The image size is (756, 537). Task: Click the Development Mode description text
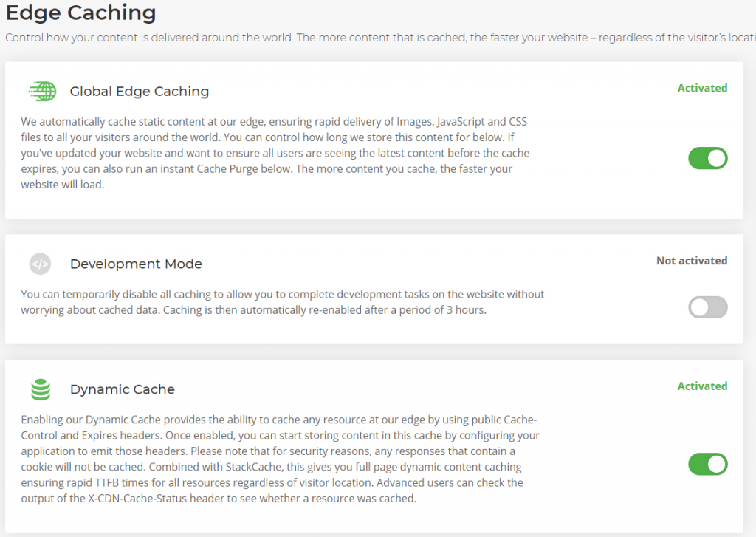coord(283,302)
